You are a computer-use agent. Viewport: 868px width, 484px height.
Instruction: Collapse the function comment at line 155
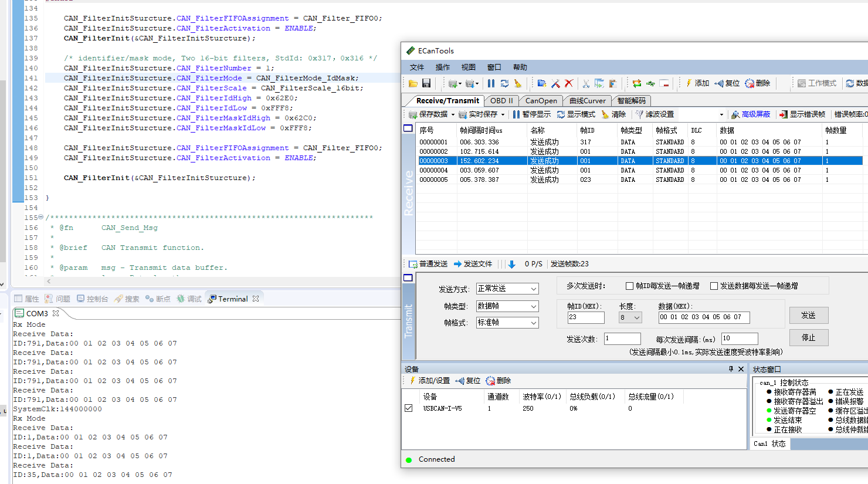click(x=40, y=218)
